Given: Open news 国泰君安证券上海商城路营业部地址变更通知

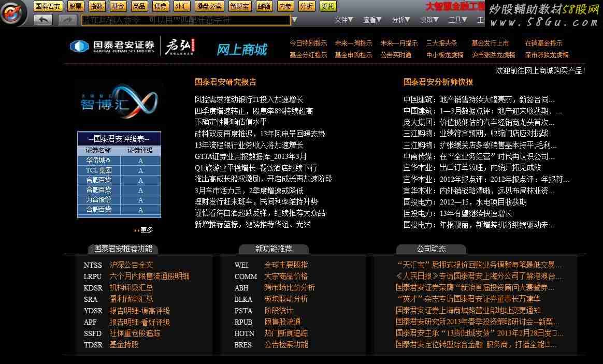Looking at the screenshot, I should click(x=468, y=310).
